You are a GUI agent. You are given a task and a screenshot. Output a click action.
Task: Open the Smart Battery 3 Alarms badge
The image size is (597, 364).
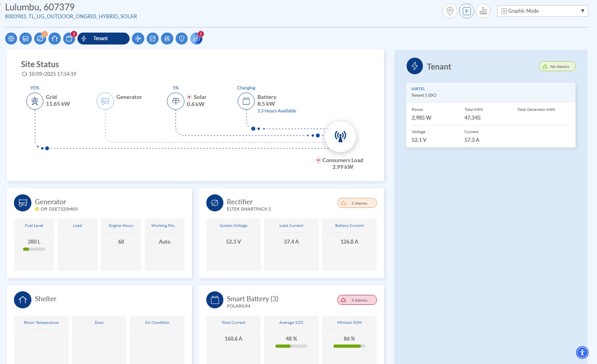coord(357,300)
